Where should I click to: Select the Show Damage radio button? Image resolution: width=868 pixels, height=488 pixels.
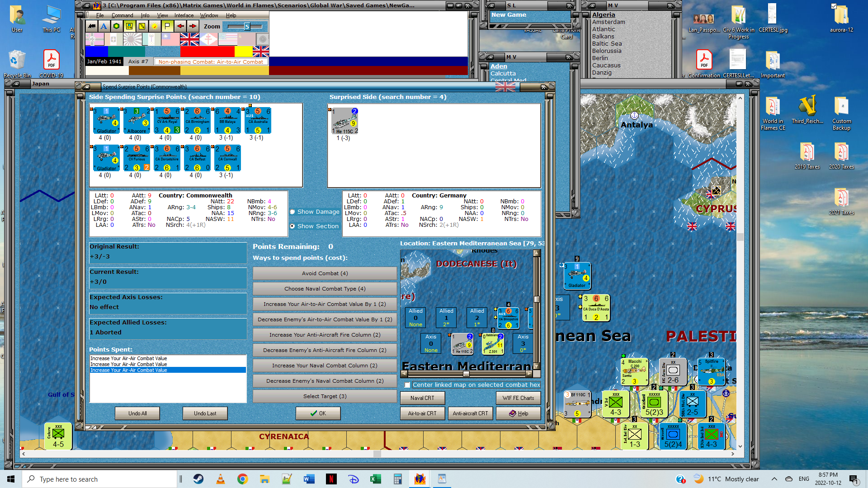292,212
